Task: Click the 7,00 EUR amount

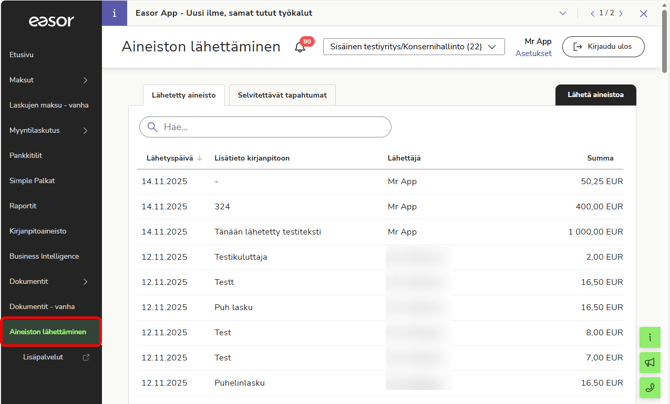Action: 604,358
